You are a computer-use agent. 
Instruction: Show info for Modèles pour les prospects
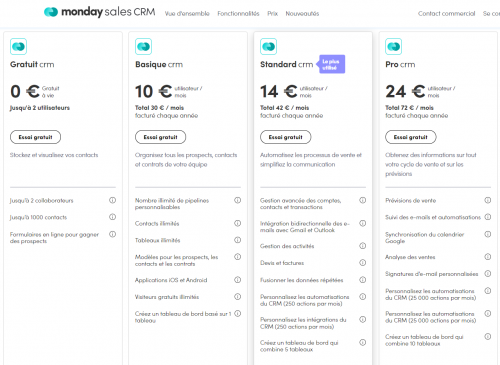[x=238, y=257]
